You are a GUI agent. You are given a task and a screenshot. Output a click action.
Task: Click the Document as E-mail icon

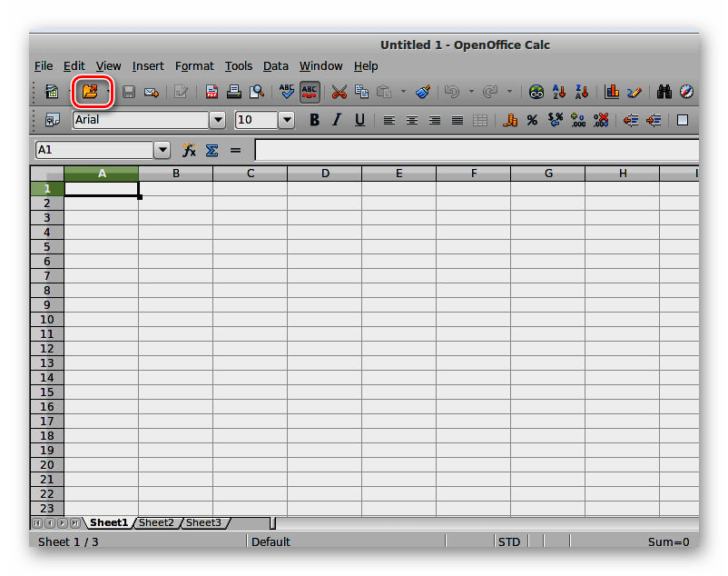click(x=152, y=92)
